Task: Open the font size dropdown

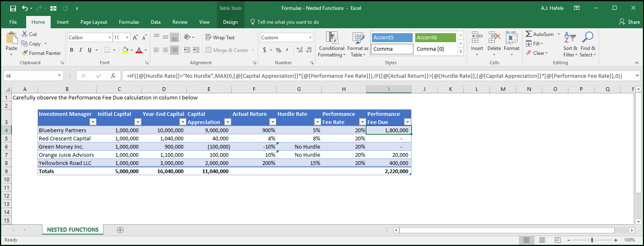Action: 127,38
